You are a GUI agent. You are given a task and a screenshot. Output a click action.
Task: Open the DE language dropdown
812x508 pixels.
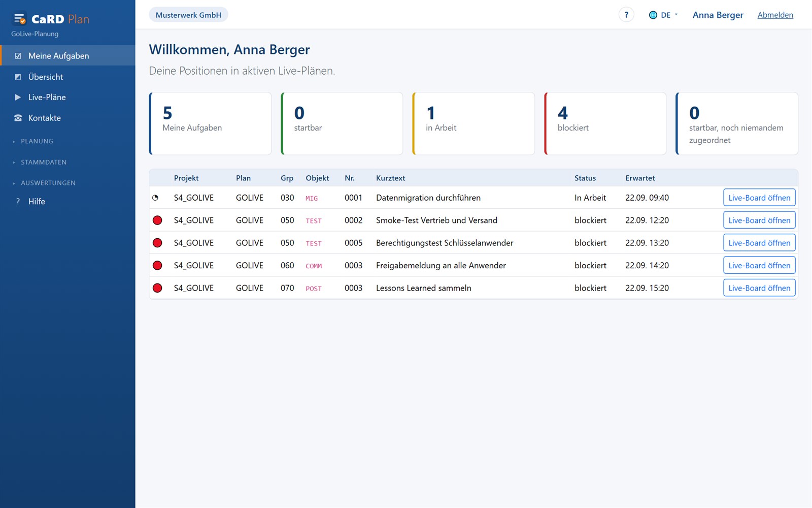[663, 15]
